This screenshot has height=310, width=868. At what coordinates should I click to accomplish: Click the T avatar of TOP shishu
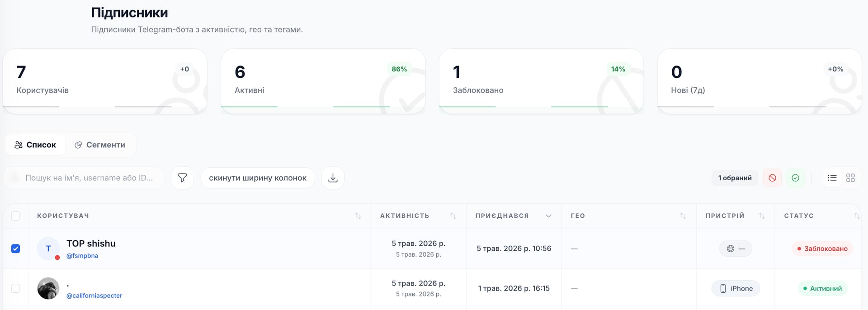(48, 249)
